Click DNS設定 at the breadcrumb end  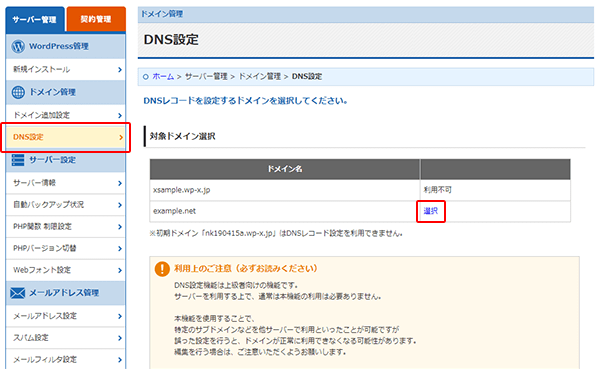(307, 77)
